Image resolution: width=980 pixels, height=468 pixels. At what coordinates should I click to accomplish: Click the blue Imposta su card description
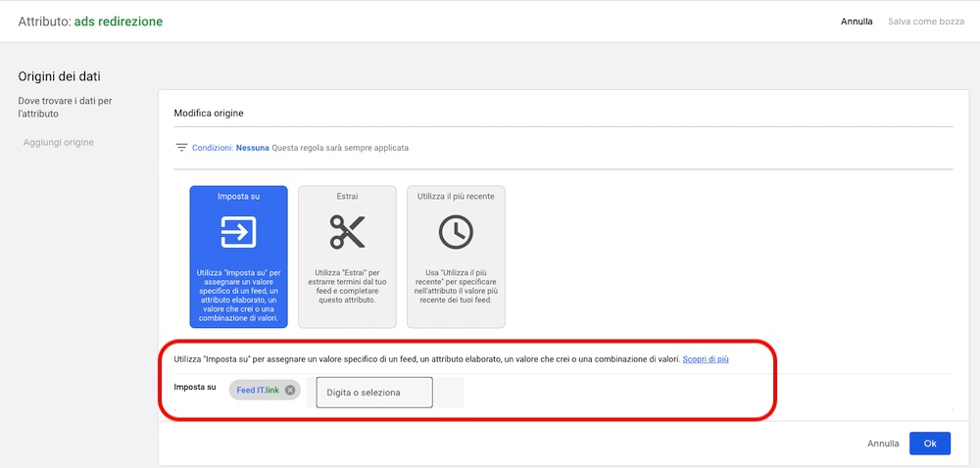[x=238, y=292]
